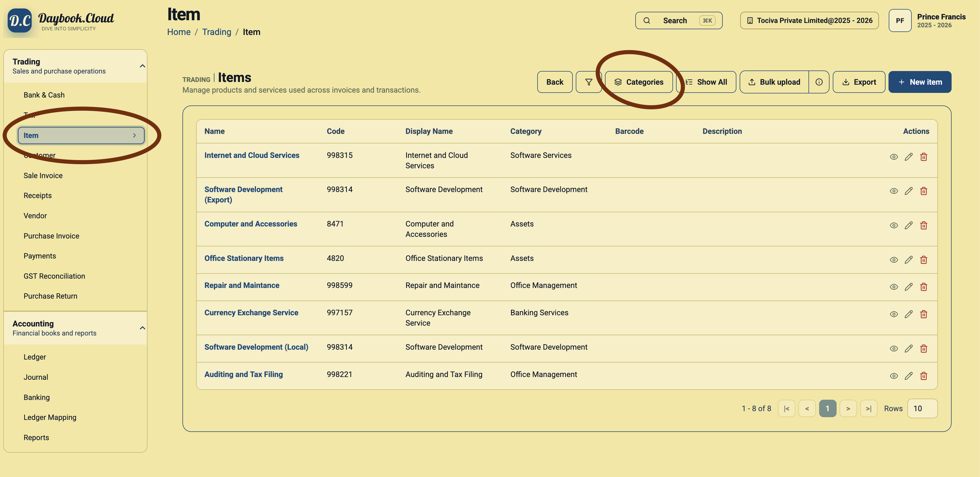This screenshot has height=477, width=980.
Task: Open Ledger Mapping in sidebar
Action: (x=50, y=417)
